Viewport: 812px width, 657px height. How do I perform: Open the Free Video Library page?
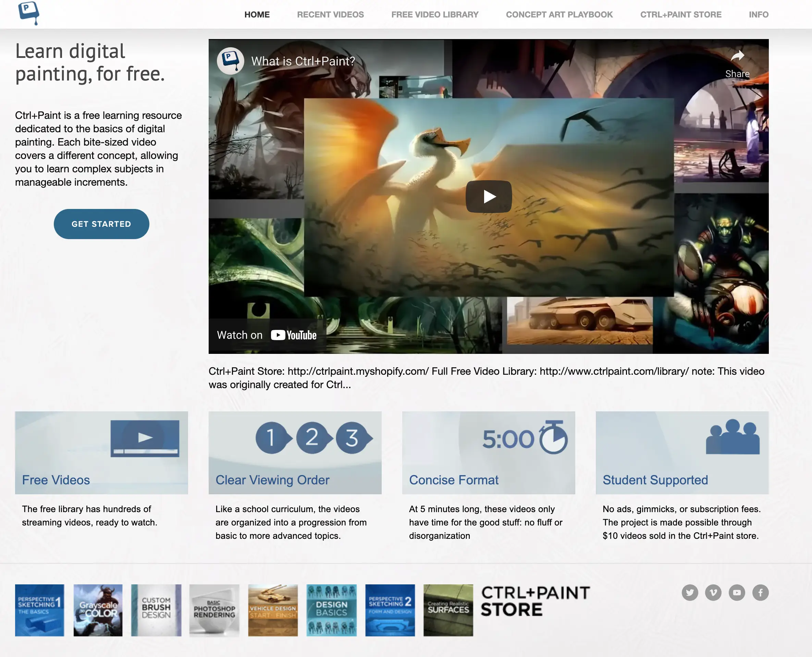coord(434,14)
